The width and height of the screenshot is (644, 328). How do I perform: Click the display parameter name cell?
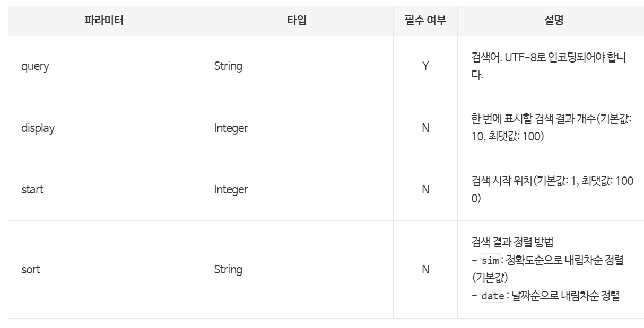(38, 128)
